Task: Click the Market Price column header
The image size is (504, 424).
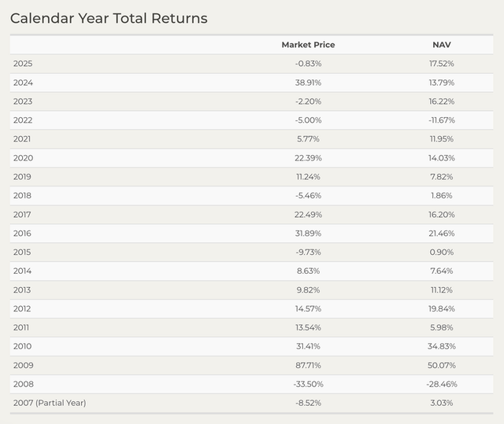Action: pos(308,45)
